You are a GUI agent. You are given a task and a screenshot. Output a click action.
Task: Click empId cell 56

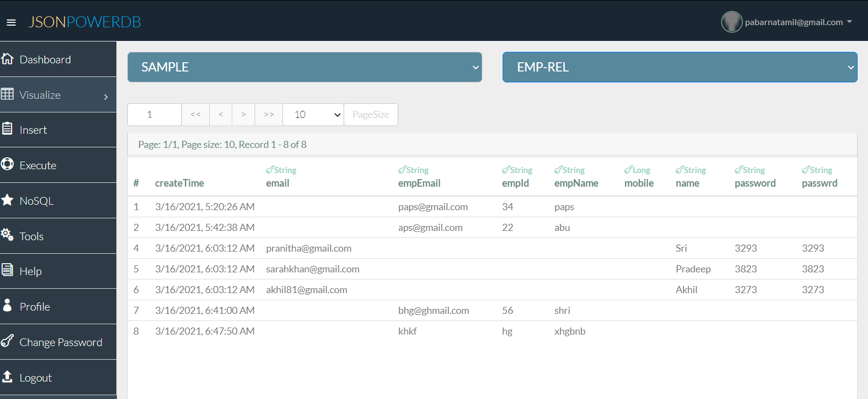pyautogui.click(x=507, y=311)
